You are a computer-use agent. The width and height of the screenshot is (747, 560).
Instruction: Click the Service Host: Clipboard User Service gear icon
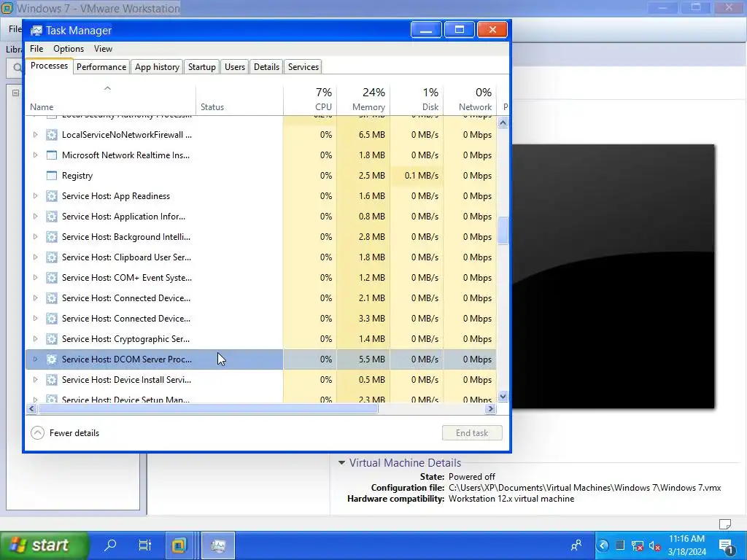click(52, 257)
